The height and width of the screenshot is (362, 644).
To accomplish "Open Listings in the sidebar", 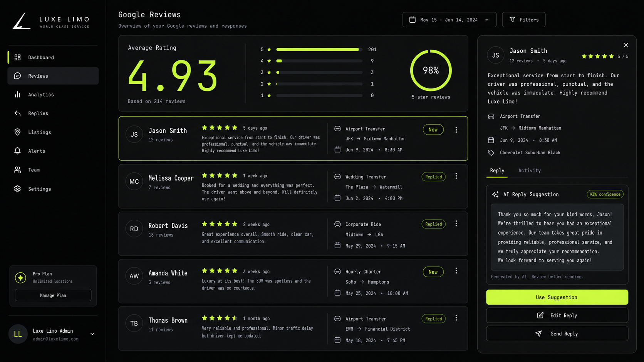I will coord(53,132).
